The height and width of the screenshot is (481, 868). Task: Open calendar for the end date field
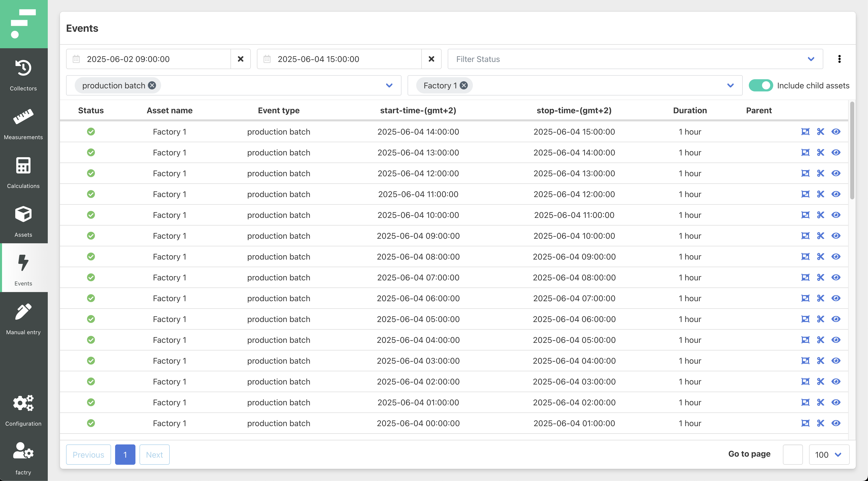[267, 59]
